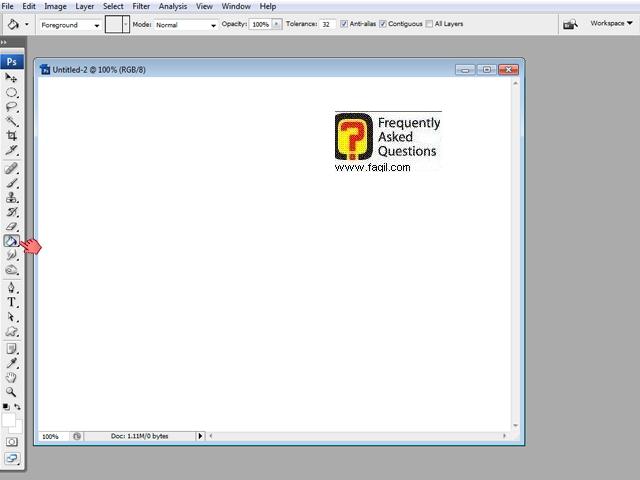Open the Analysis menu
The image size is (640, 480).
173,6
